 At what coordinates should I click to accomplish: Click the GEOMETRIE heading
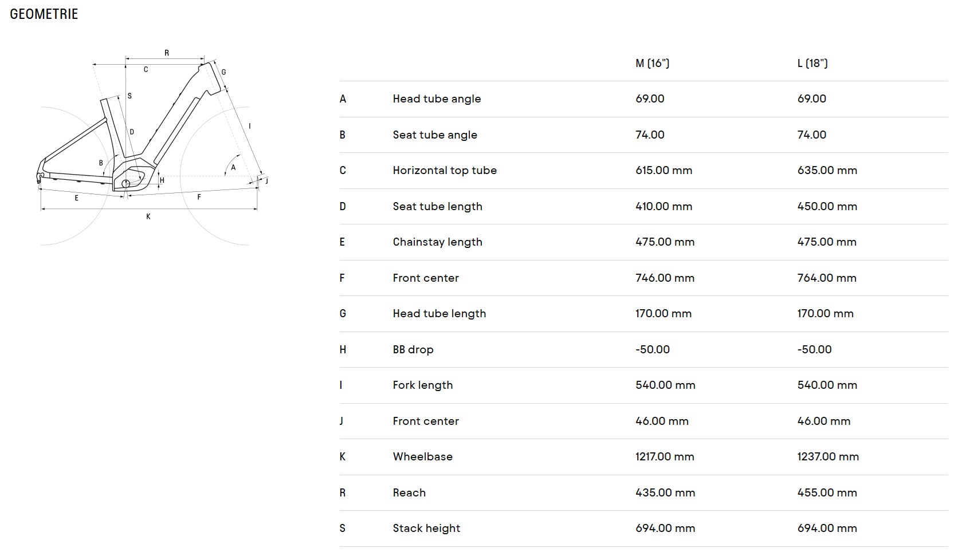pos(44,14)
